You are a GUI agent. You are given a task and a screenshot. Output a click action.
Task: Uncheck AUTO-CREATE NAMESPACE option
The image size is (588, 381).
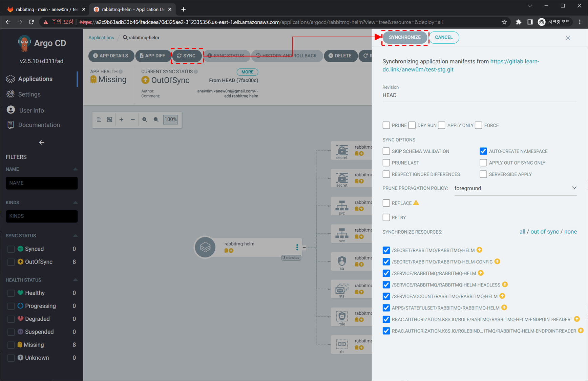[x=483, y=151]
